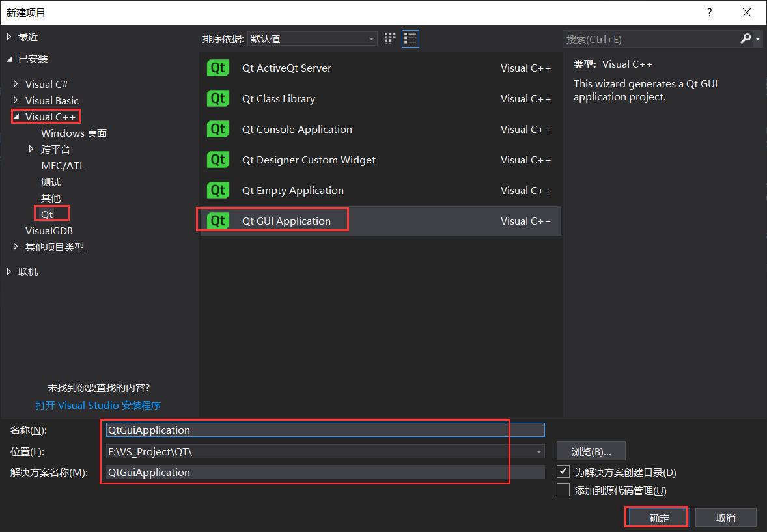Select the Qt Console Application template
This screenshot has height=532, width=767.
point(297,129)
